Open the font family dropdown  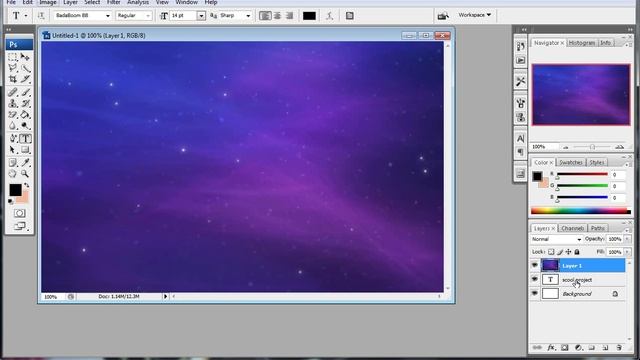[x=108, y=16]
